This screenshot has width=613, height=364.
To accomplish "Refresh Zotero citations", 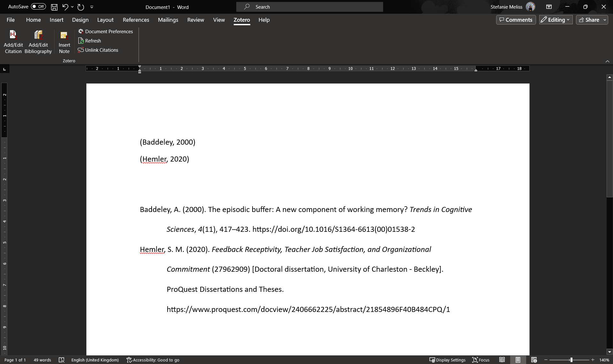I will pyautogui.click(x=90, y=41).
